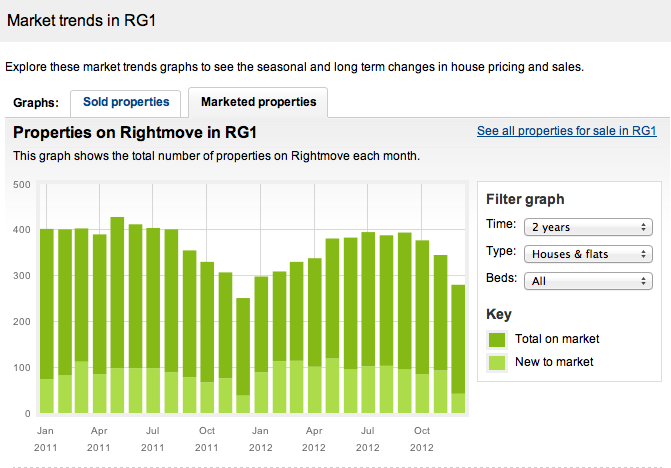The image size is (671, 468).
Task: Click the 'Jul 2011' x-axis label
Action: [x=153, y=439]
